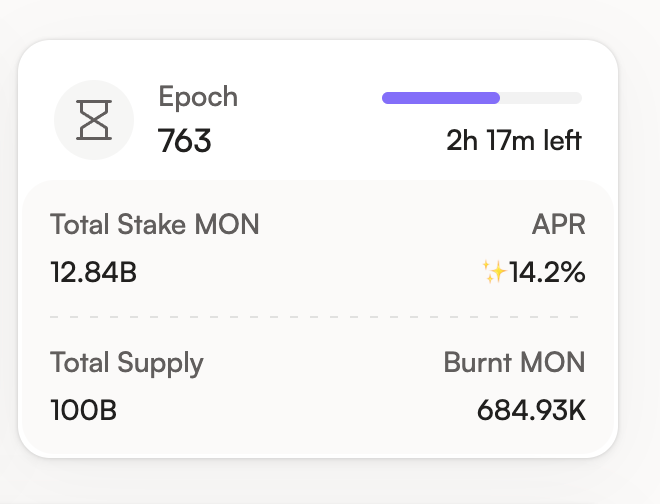Select the Total Stake MON label
Screen dimensions: 660x504
(x=154, y=224)
